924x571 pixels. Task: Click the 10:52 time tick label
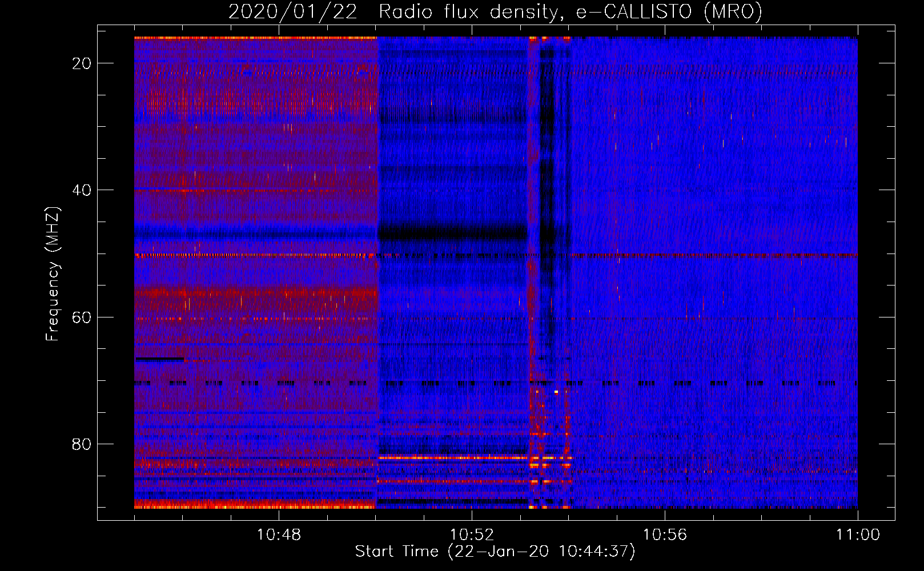[472, 535]
